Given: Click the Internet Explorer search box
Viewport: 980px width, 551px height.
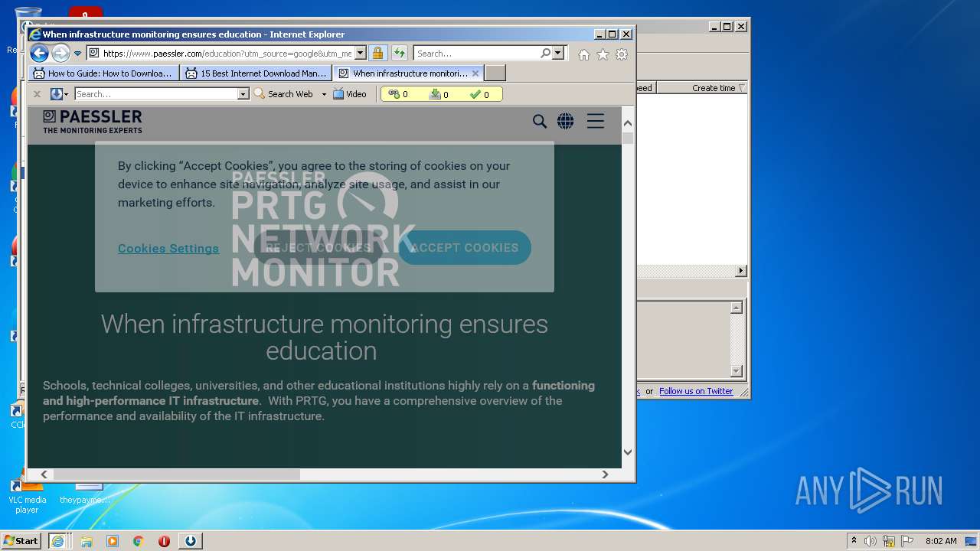Looking at the screenshot, I should [x=476, y=54].
